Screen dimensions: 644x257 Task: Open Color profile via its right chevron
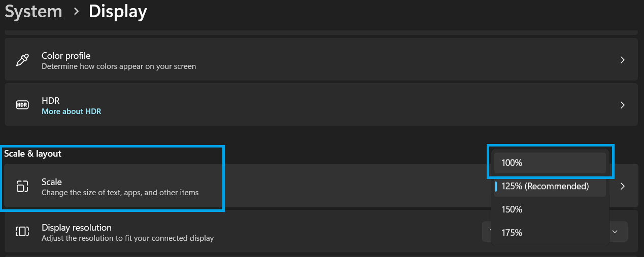[622, 60]
